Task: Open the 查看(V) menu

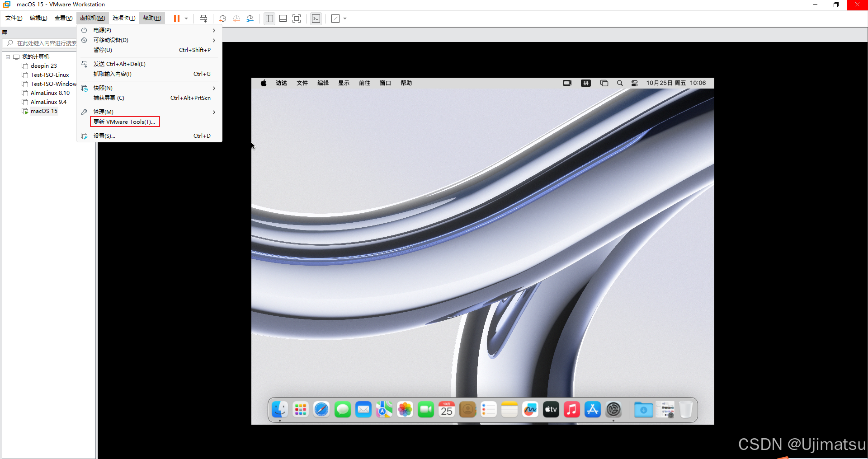Action: pyautogui.click(x=63, y=18)
